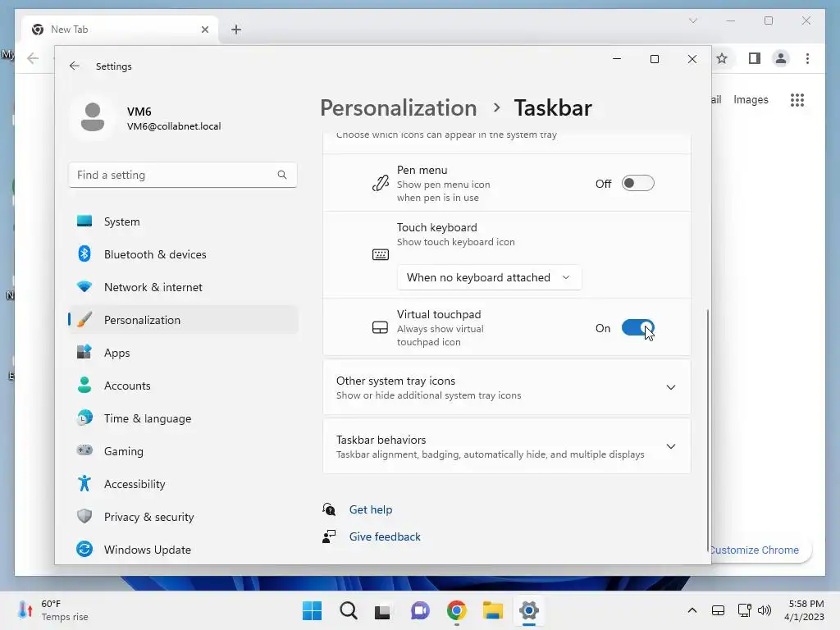The image size is (840, 630).
Task: Open the Windows Start menu
Action: (x=313, y=610)
